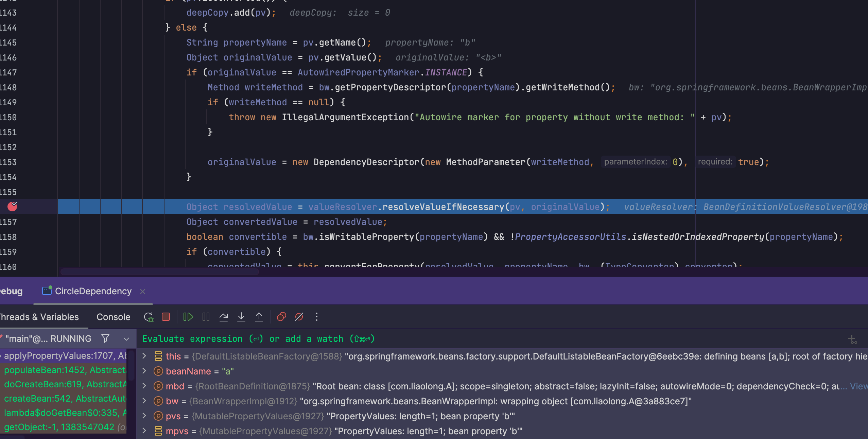Image resolution: width=868 pixels, height=439 pixels.
Task: Expand the 'mbd' variable node
Action: click(x=144, y=386)
